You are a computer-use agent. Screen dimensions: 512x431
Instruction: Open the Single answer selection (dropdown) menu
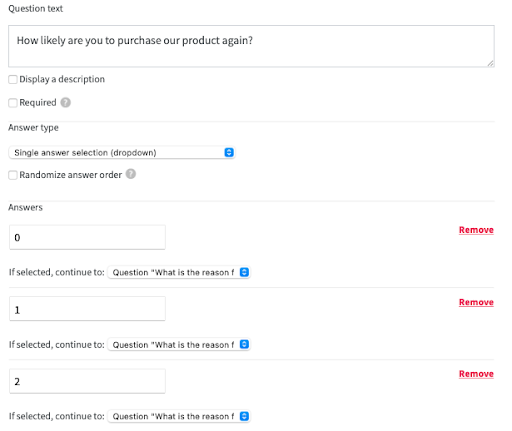click(x=122, y=152)
